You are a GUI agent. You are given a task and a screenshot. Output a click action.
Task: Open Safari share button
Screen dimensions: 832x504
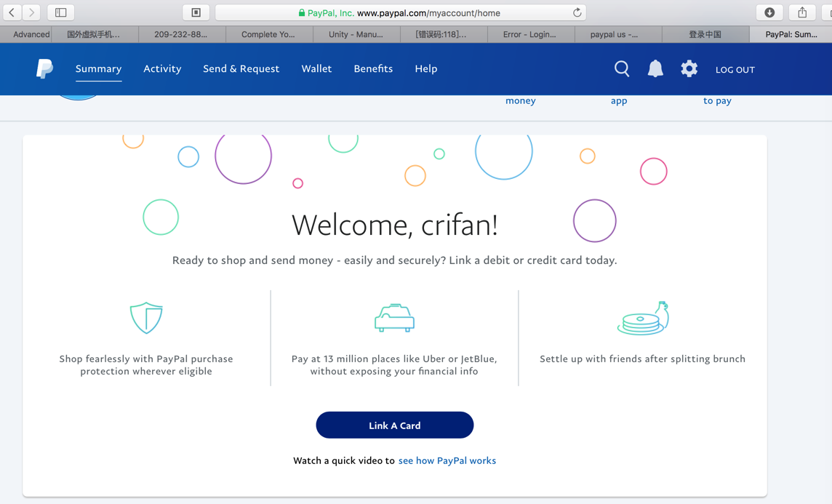point(802,12)
